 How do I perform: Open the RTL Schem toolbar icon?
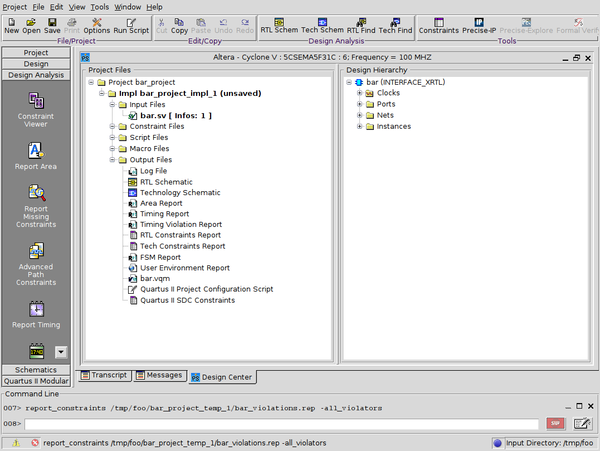(278, 25)
